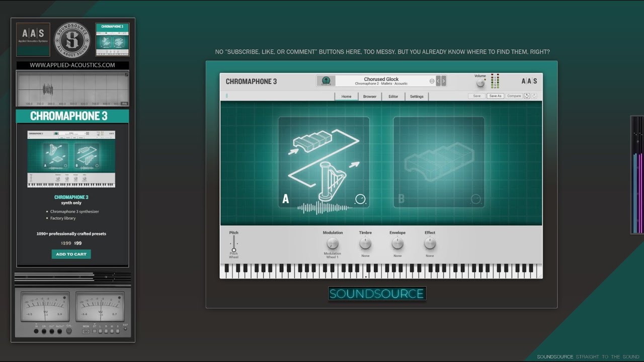Click the Applied Acoustics Systems logo in sidebar

[x=33, y=39]
